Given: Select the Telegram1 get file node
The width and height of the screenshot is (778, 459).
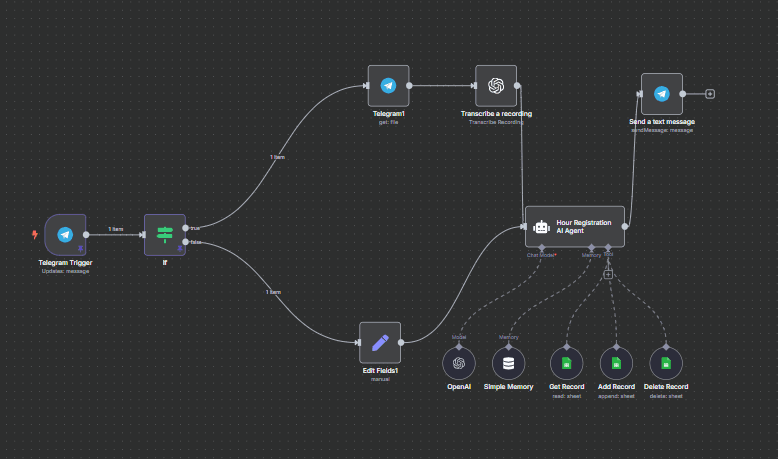Looking at the screenshot, I should point(389,86).
